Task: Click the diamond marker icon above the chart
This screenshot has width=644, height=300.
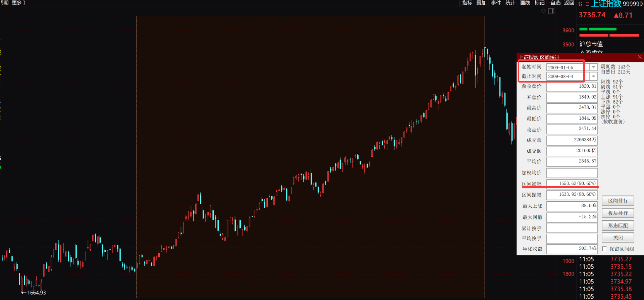Action: point(543,11)
